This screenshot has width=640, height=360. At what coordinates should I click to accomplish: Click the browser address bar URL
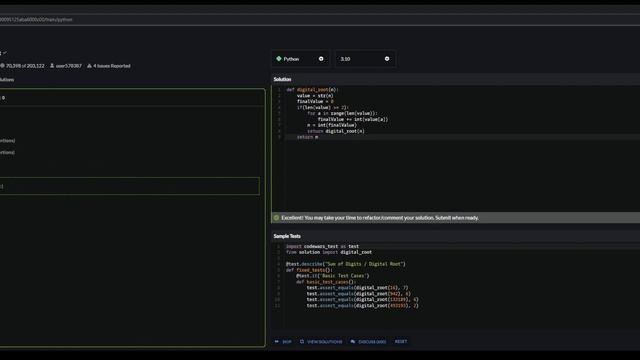click(36, 19)
